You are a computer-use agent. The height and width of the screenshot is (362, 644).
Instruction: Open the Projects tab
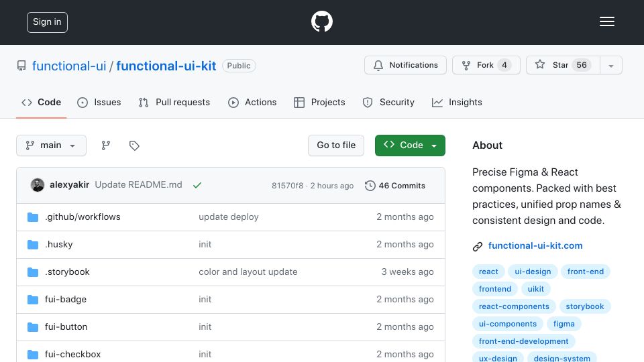coord(319,102)
